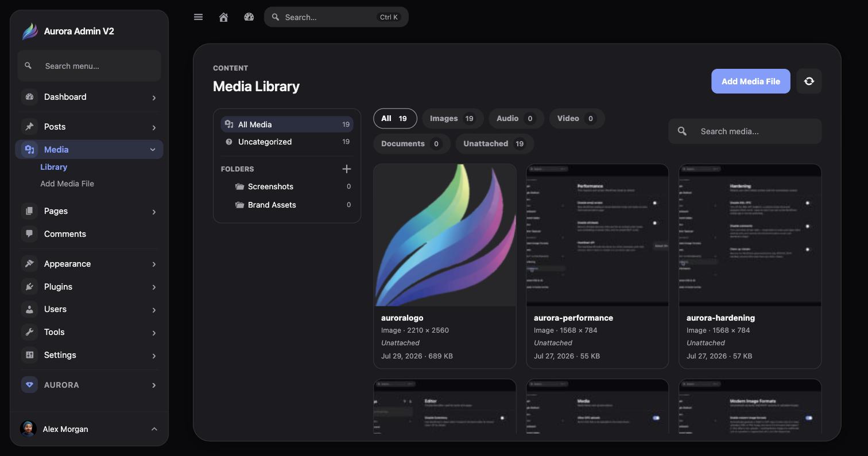The image size is (868, 456).
Task: Filter by Images tab
Action: (x=453, y=119)
